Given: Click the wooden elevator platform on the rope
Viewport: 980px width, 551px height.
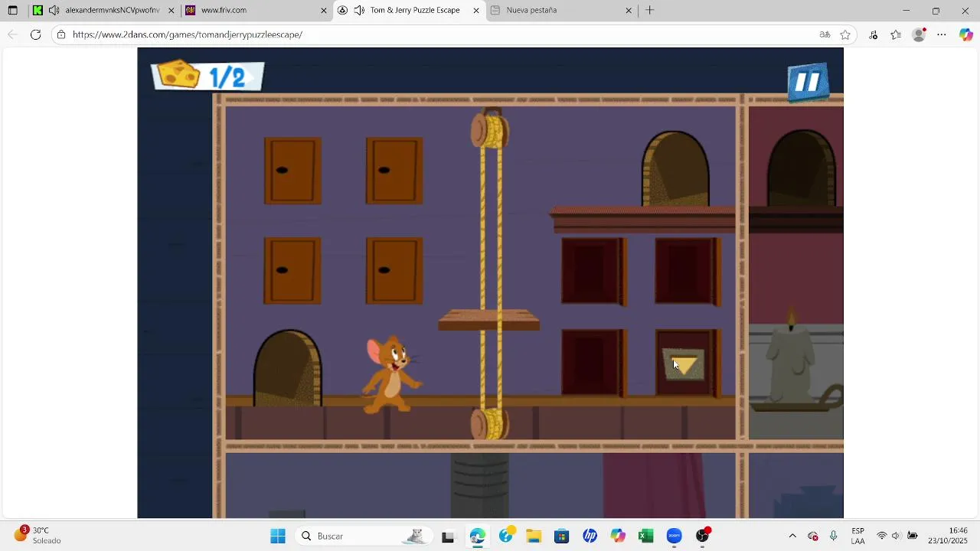Looking at the screenshot, I should pos(488,320).
